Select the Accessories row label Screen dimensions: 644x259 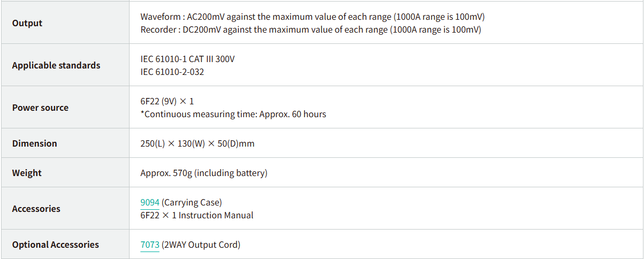[36, 209]
